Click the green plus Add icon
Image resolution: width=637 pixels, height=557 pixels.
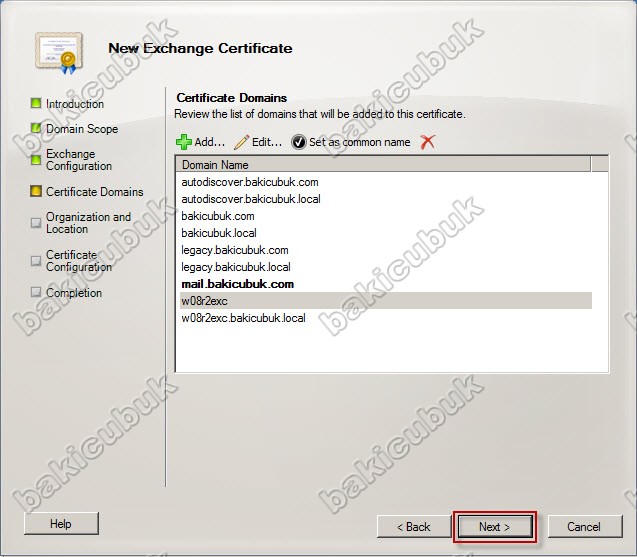tap(184, 142)
